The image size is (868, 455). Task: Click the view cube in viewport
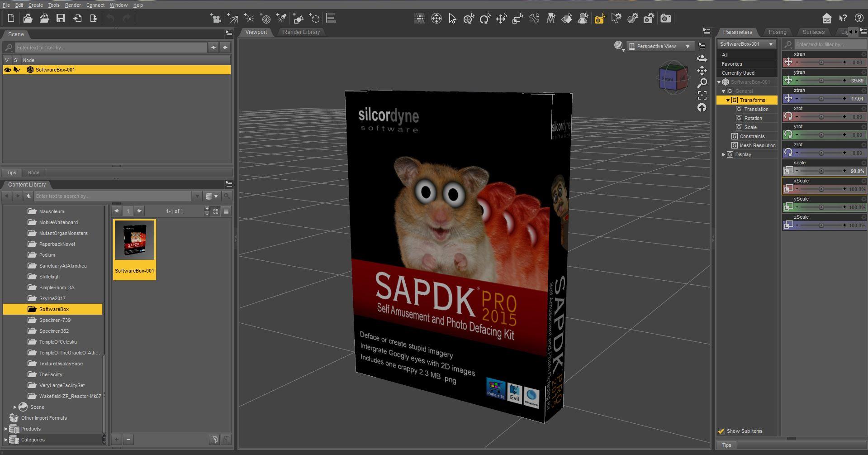pyautogui.click(x=673, y=78)
